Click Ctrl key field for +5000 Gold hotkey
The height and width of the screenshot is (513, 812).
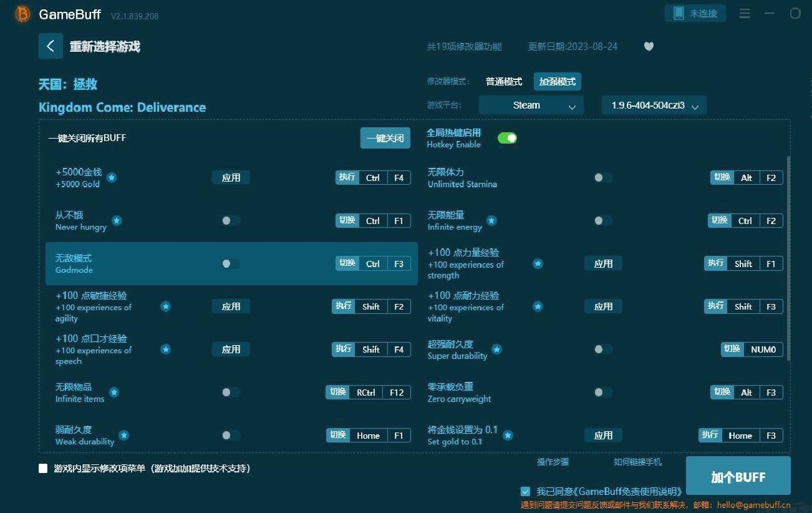(373, 178)
